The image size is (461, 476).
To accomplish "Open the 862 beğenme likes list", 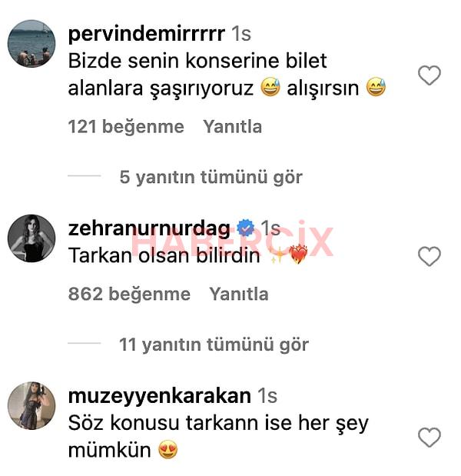I will [x=129, y=295].
